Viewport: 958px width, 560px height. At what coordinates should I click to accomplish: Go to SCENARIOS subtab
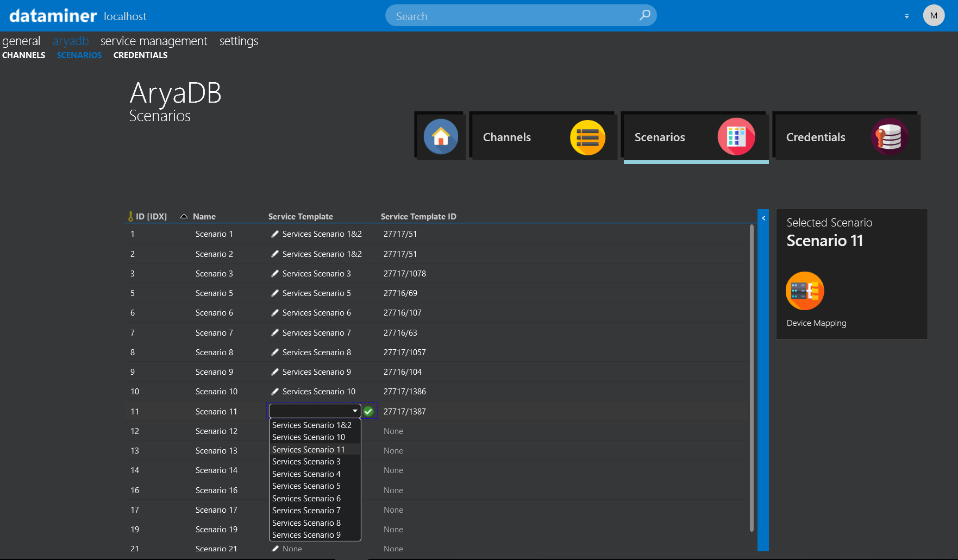click(x=79, y=55)
